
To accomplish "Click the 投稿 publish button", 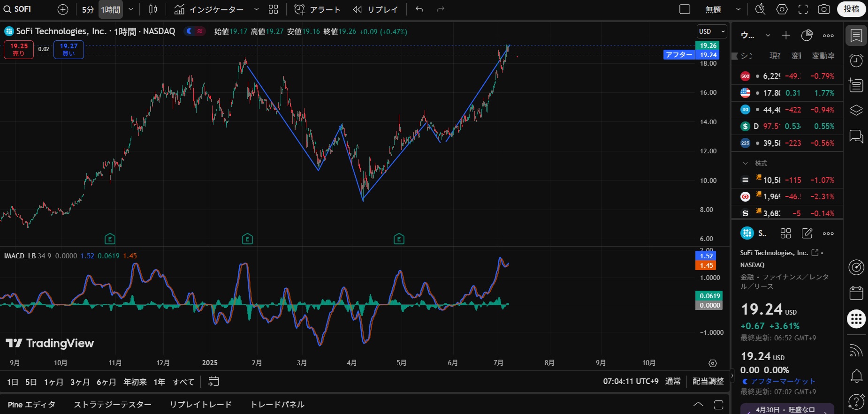I will point(852,9).
